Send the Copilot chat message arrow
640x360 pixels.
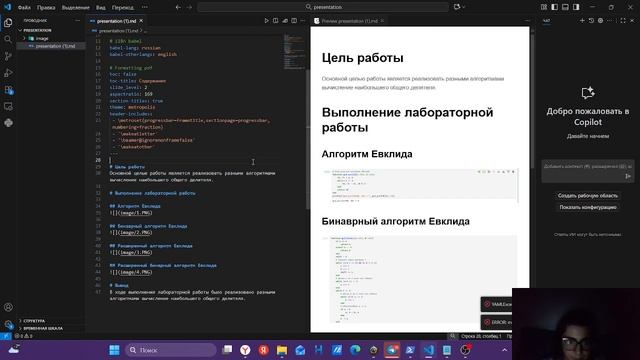point(628,176)
